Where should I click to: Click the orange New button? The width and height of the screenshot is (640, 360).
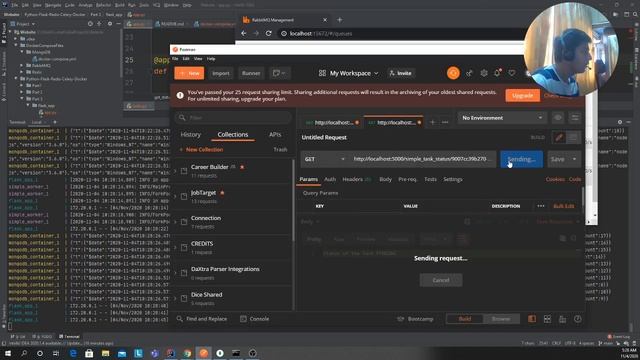coord(189,73)
